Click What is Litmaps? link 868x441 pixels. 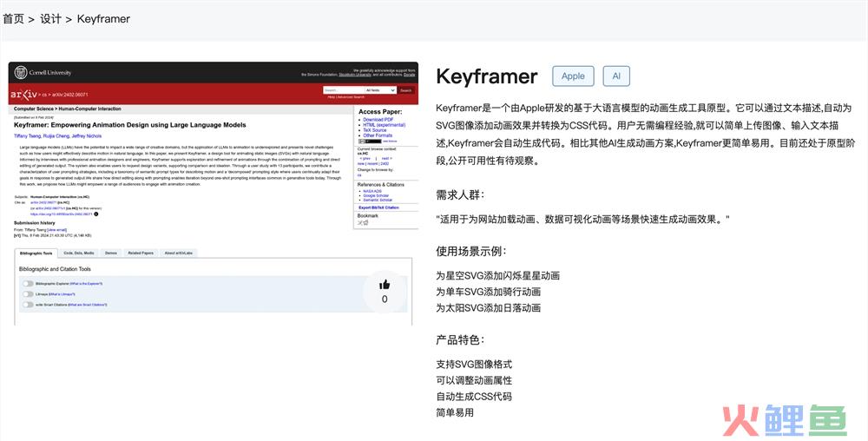pyautogui.click(x=62, y=293)
